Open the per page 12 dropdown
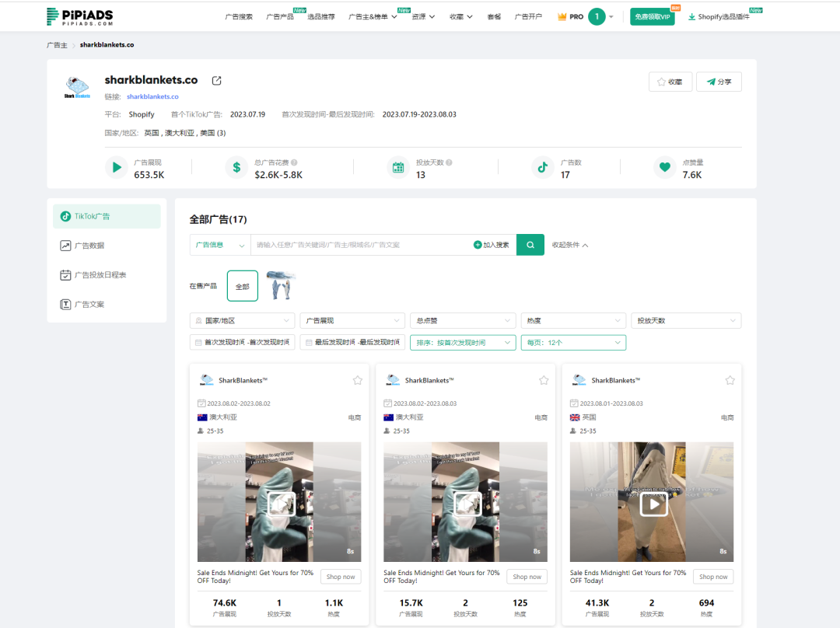Viewport: 840px width, 628px height. coord(574,343)
